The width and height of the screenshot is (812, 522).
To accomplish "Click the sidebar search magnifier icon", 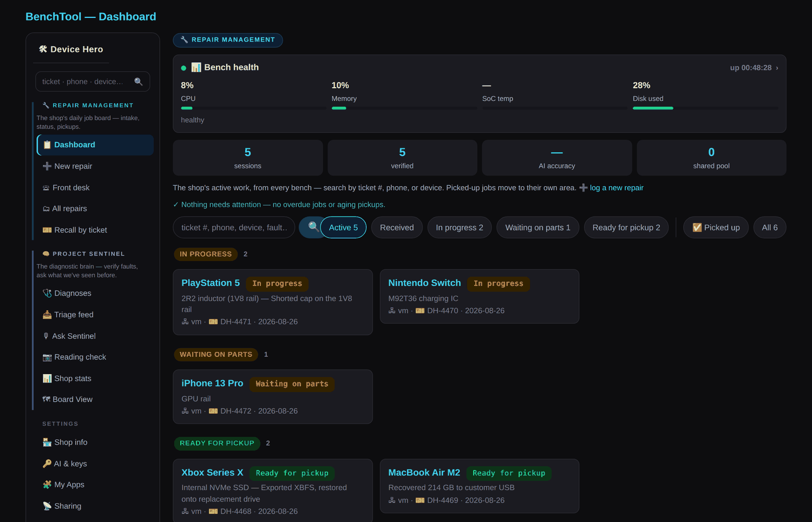I will (139, 82).
